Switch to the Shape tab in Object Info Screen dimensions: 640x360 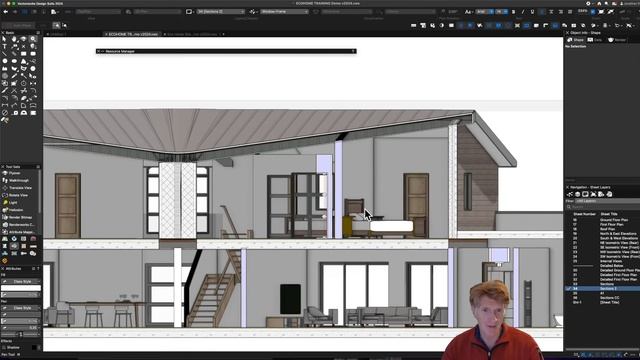576,40
